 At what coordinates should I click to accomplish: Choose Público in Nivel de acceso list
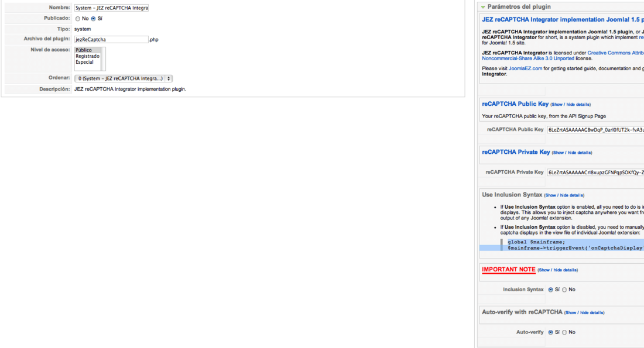pyautogui.click(x=87, y=50)
